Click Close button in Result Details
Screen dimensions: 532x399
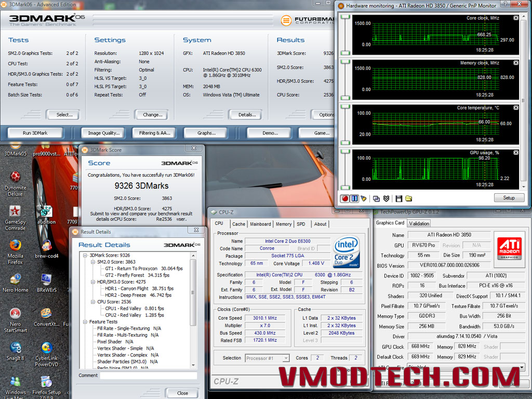182,393
